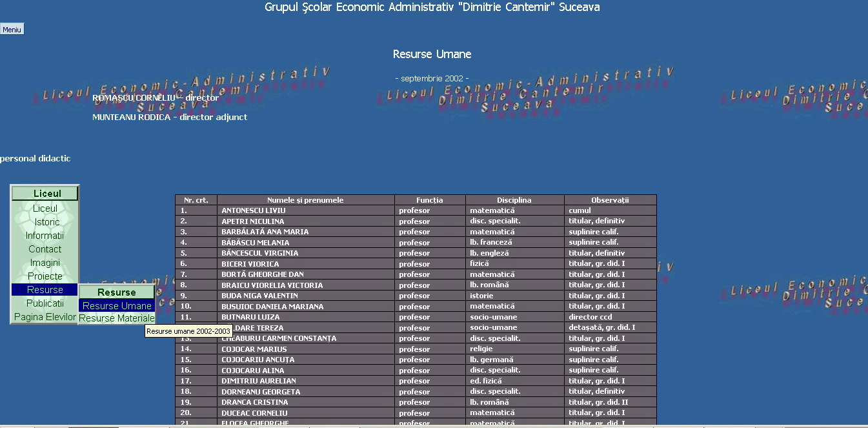Select the highlighted Resurse menu item

(45, 290)
